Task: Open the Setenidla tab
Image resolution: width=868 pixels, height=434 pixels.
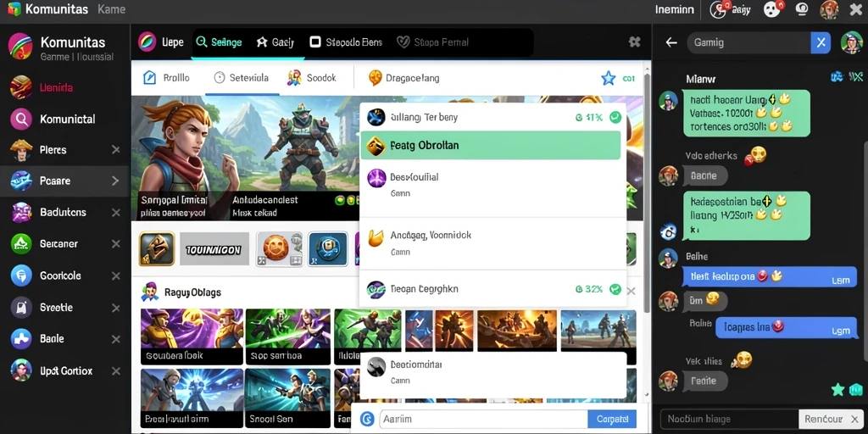Action: 242,78
